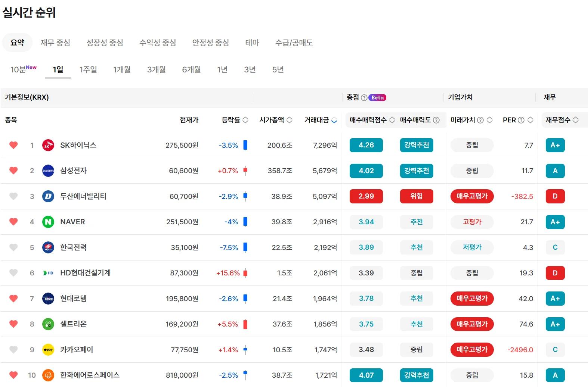
Task: Add 두산에너빌리티 to favorites via heart
Action: click(x=13, y=196)
